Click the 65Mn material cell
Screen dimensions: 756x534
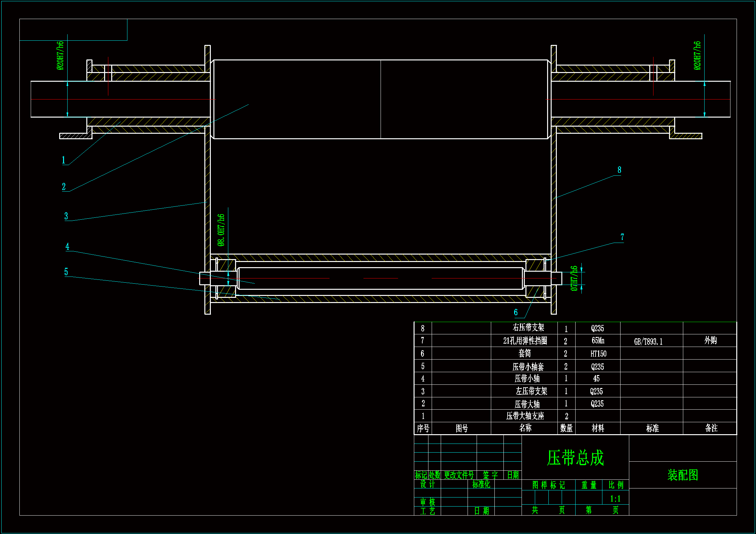click(598, 340)
